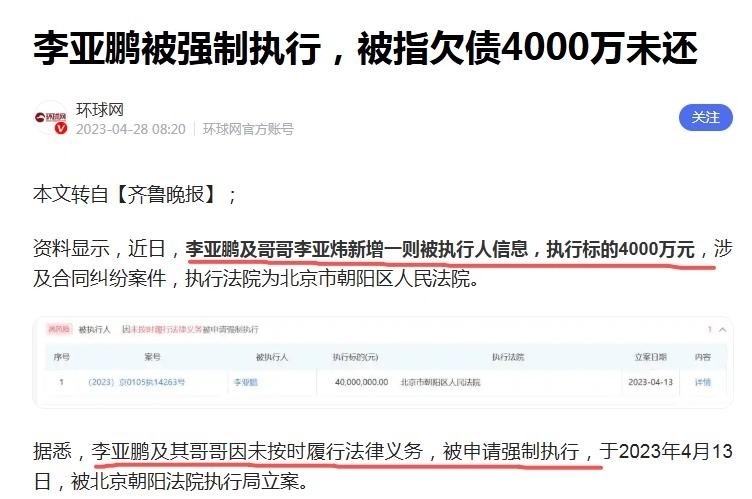Collapse the 被执行人 panel with chevron arrow
The height and width of the screenshot is (499, 752).
722,330
